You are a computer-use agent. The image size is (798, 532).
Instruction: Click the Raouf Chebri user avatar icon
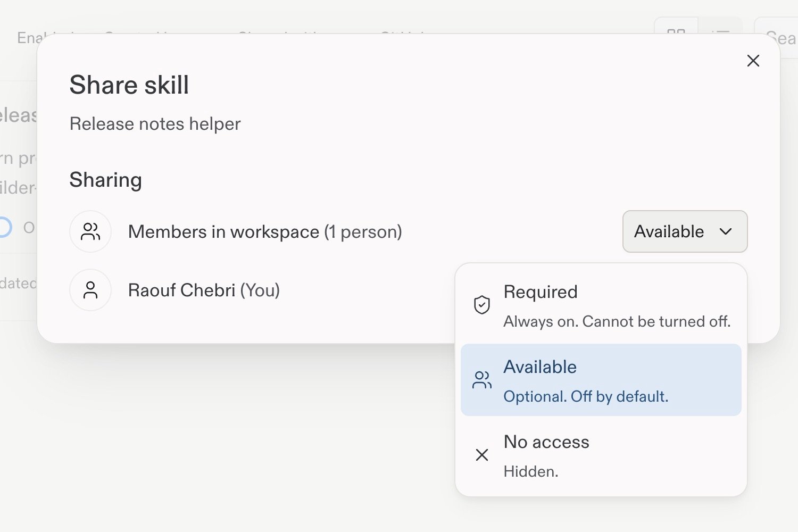(90, 290)
